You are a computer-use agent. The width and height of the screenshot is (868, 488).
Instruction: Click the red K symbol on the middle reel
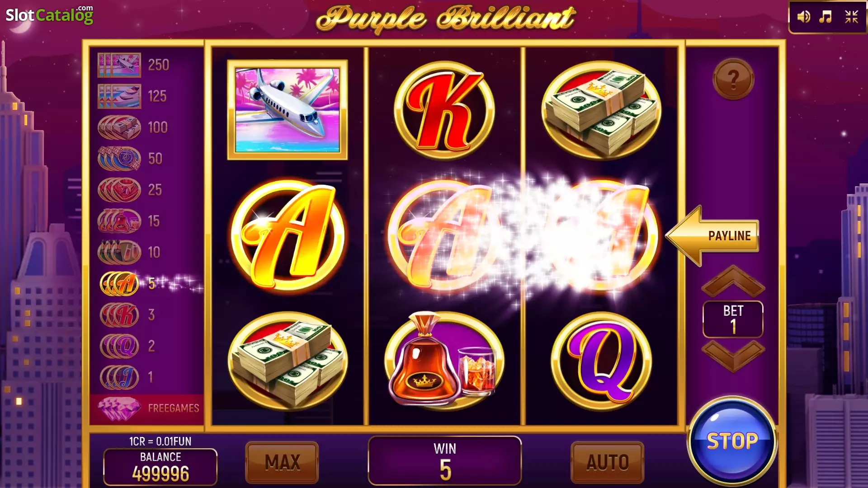pos(445,111)
